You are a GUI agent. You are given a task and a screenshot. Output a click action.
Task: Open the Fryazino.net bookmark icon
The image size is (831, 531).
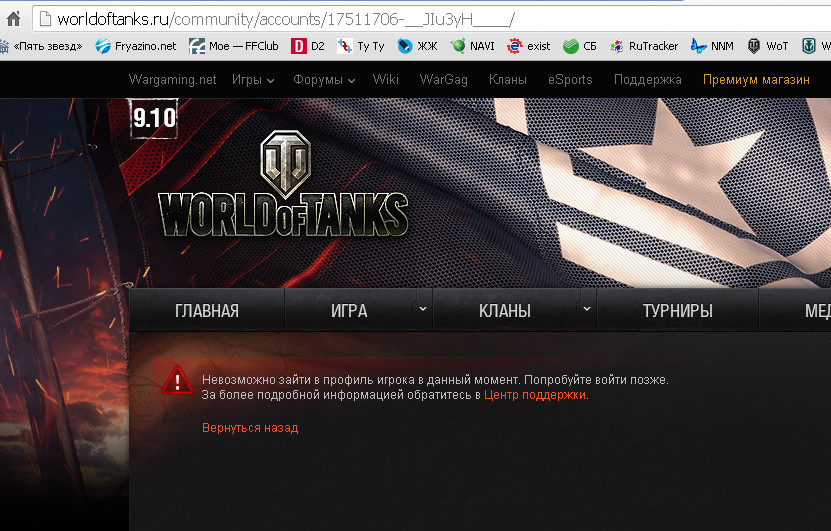click(x=103, y=46)
